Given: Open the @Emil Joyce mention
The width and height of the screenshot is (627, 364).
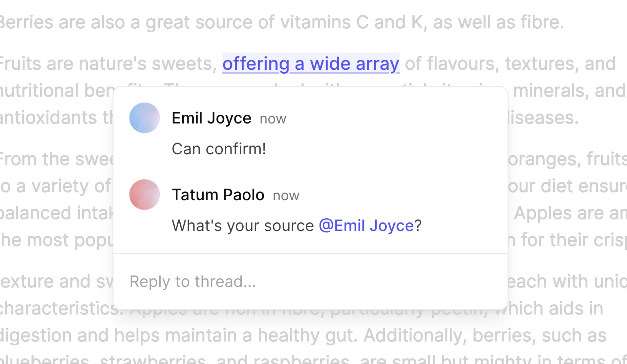Looking at the screenshot, I should [366, 226].
